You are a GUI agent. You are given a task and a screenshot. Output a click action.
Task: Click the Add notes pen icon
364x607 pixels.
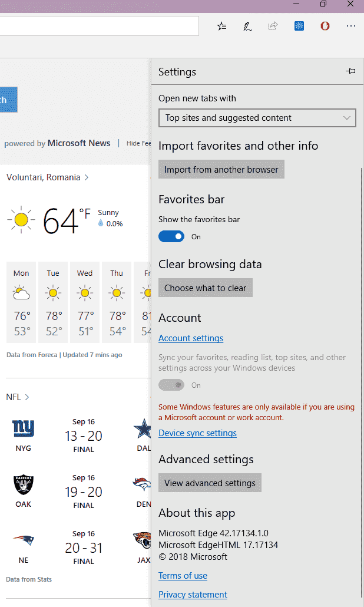(x=247, y=26)
